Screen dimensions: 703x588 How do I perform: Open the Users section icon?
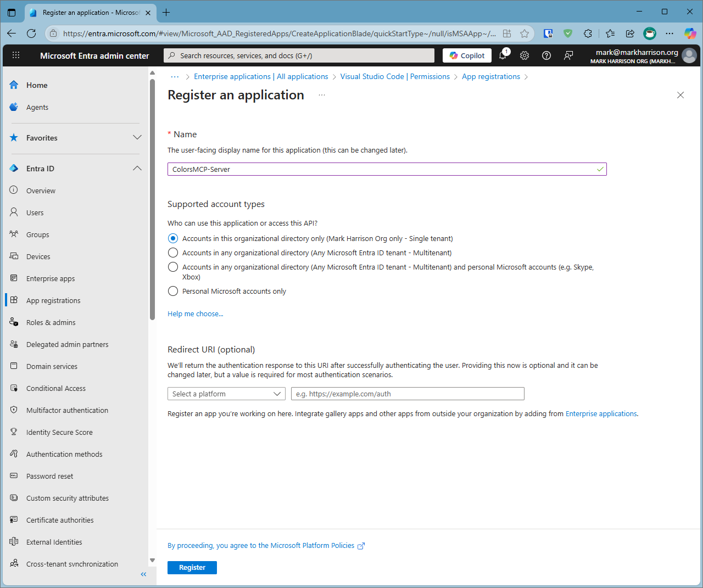(13, 212)
